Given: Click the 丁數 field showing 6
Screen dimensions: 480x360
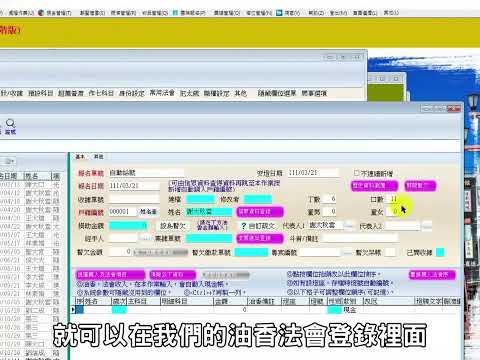Looking at the screenshot, I should point(329,199).
